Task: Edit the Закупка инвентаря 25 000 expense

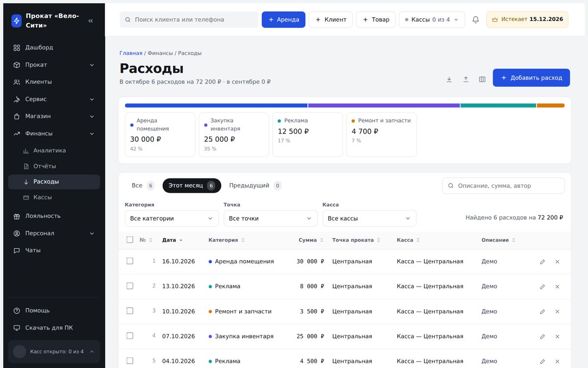Action: 542,337
